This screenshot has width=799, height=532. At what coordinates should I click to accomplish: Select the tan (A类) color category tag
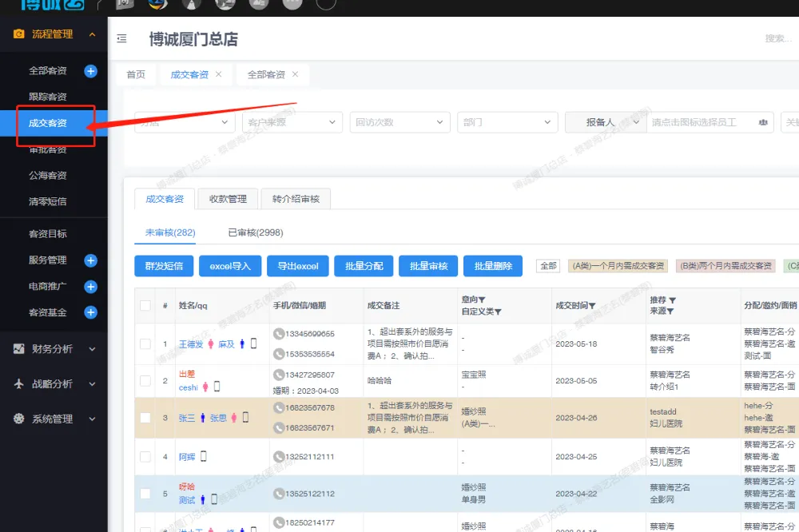pos(617,266)
